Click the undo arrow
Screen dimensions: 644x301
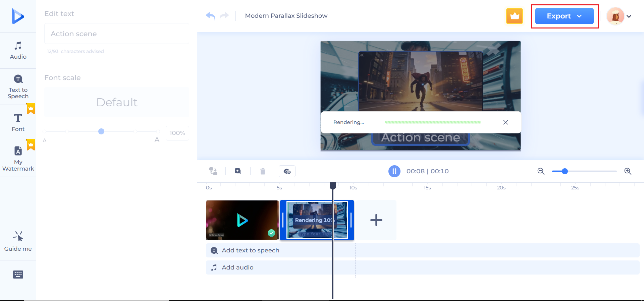coord(210,16)
